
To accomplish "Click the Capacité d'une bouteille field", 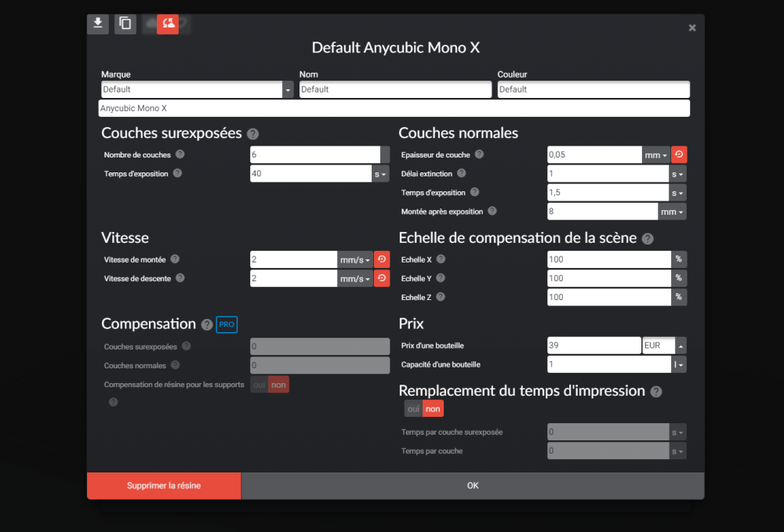I will click(x=609, y=364).
